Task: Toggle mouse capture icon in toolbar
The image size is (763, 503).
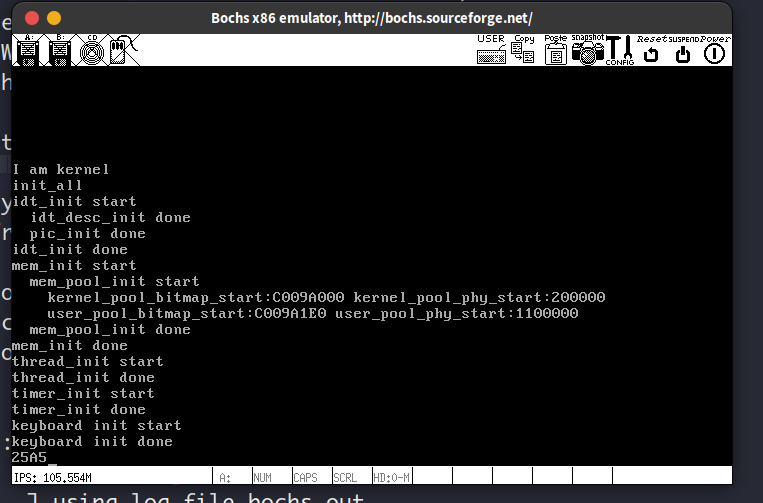Action: click(x=124, y=50)
